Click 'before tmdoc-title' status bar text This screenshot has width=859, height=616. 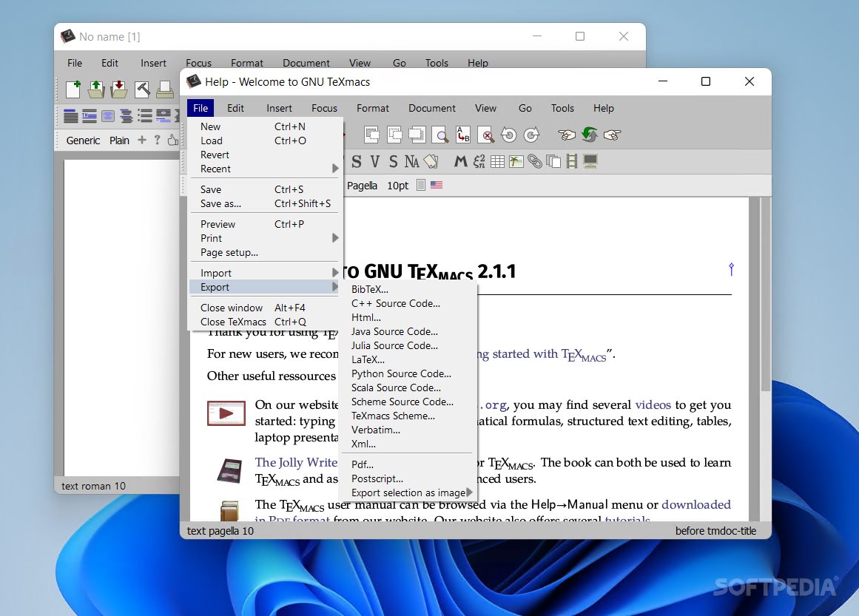pos(715,530)
